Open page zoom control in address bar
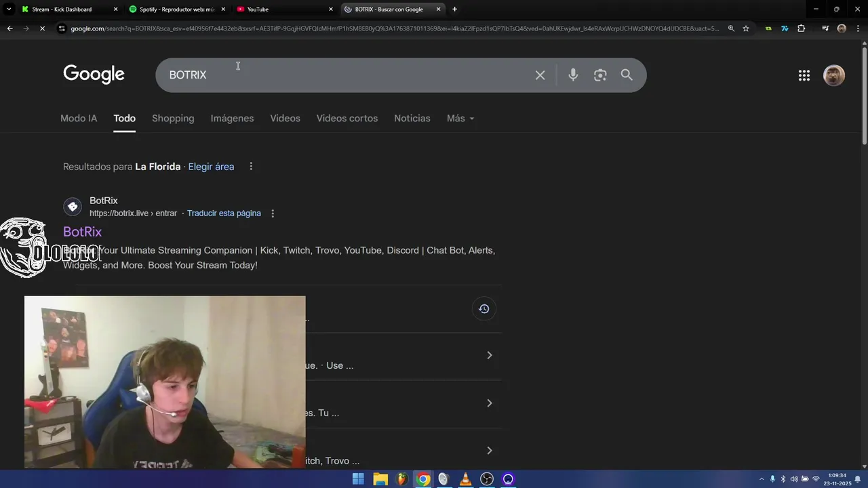The image size is (868, 488). [x=731, y=28]
